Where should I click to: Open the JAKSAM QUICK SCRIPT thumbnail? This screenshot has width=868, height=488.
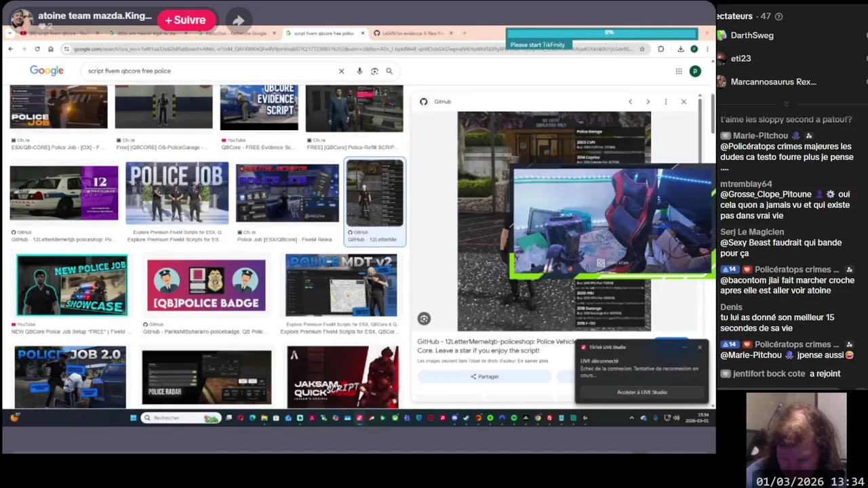coord(342,377)
